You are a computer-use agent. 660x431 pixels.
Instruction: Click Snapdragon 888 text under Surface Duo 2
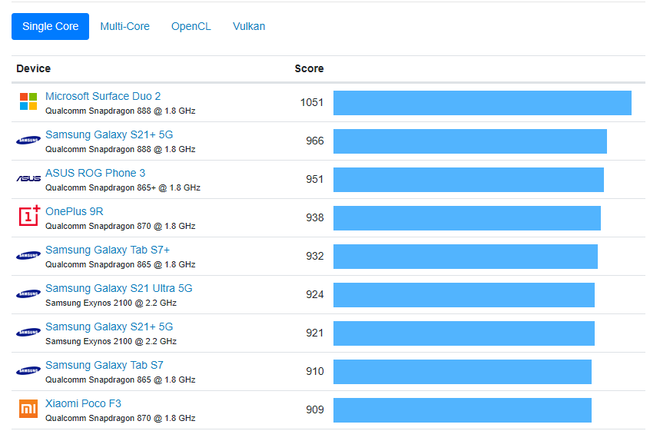coord(120,111)
